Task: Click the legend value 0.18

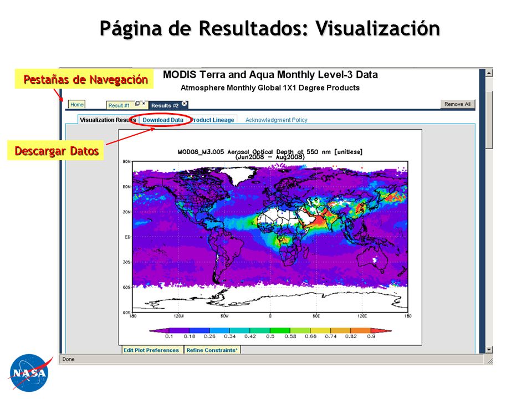Action: click(190, 336)
